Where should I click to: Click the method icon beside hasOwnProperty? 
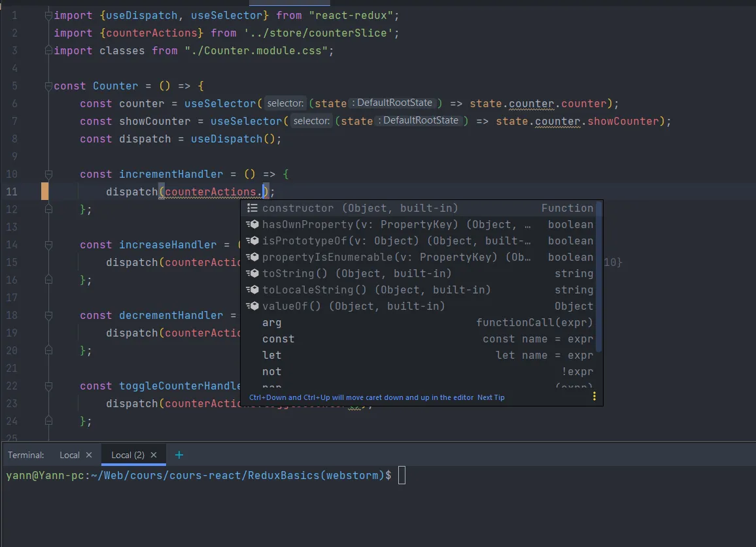click(252, 225)
